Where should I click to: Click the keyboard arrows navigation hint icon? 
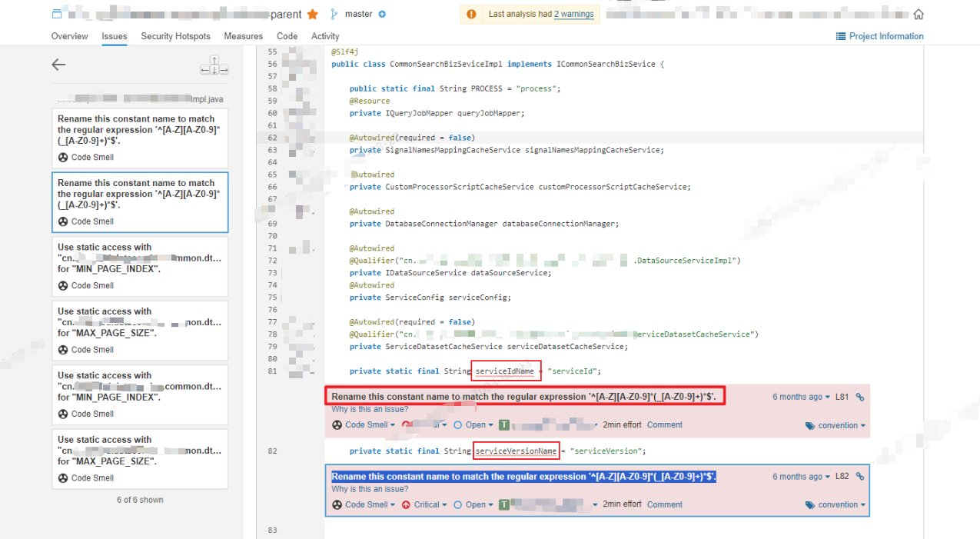(x=214, y=65)
